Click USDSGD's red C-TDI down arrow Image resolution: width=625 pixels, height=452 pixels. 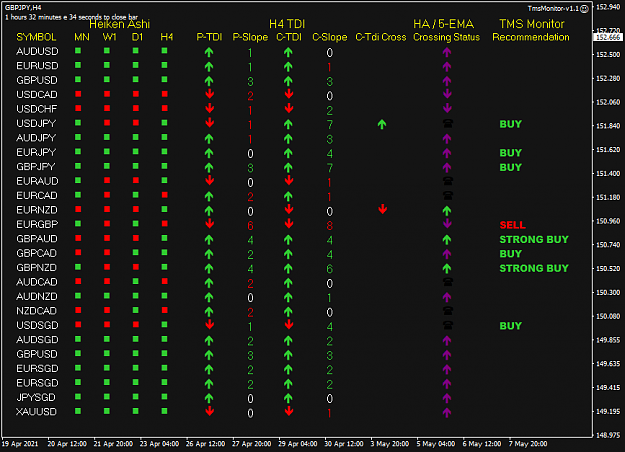[x=289, y=325]
